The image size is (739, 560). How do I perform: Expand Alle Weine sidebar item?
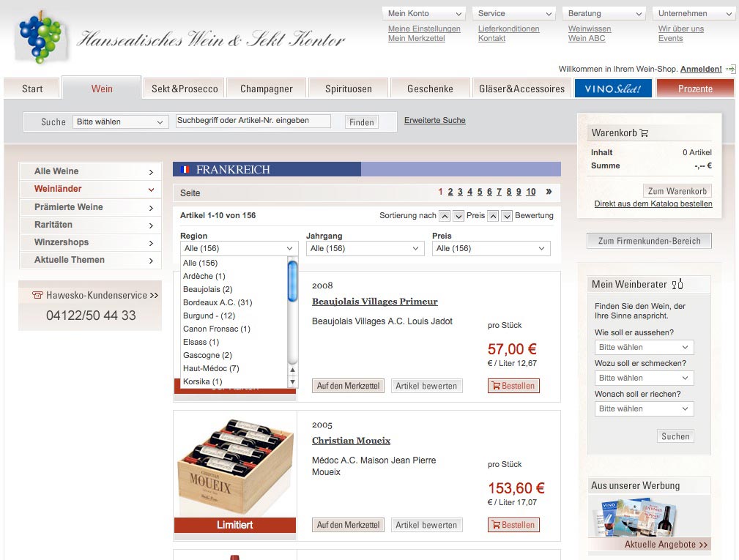(x=91, y=171)
